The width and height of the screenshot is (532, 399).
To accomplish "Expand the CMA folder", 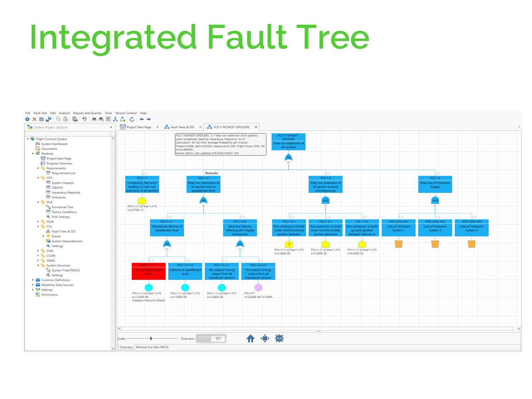I will click(38, 251).
